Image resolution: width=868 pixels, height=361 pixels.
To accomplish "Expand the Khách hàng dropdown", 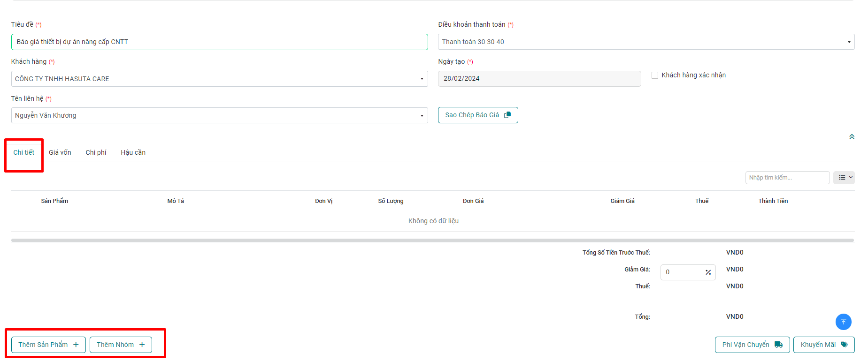I will click(x=219, y=79).
